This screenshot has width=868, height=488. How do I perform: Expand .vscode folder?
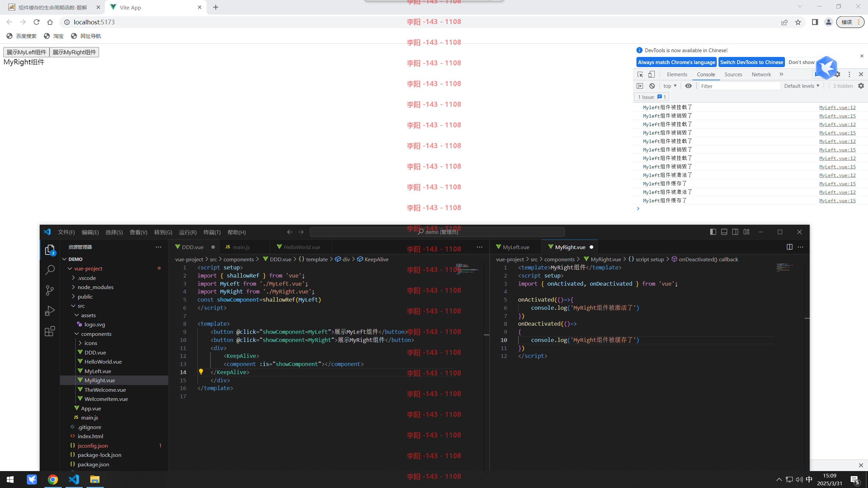point(73,278)
